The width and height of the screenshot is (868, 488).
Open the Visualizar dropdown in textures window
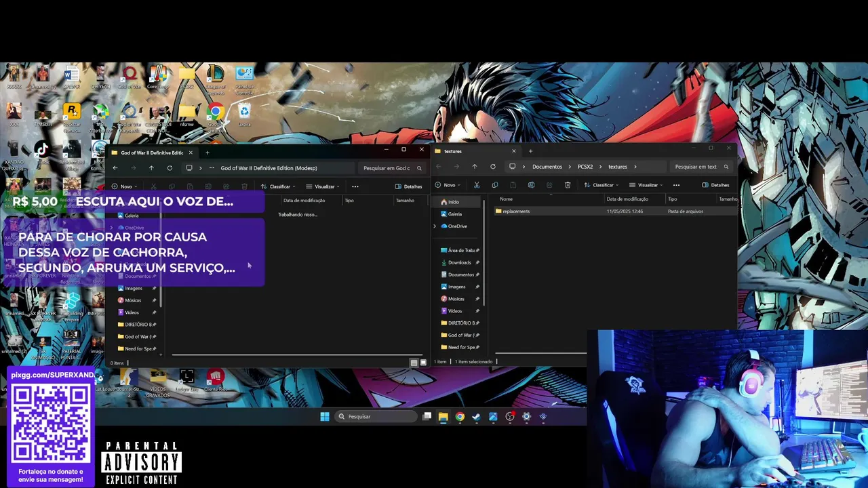[x=646, y=185]
